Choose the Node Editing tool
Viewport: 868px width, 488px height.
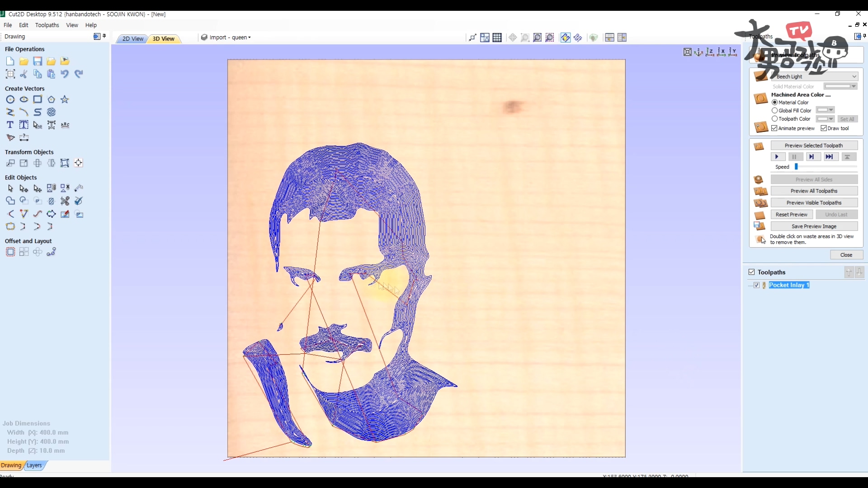coord(24,188)
